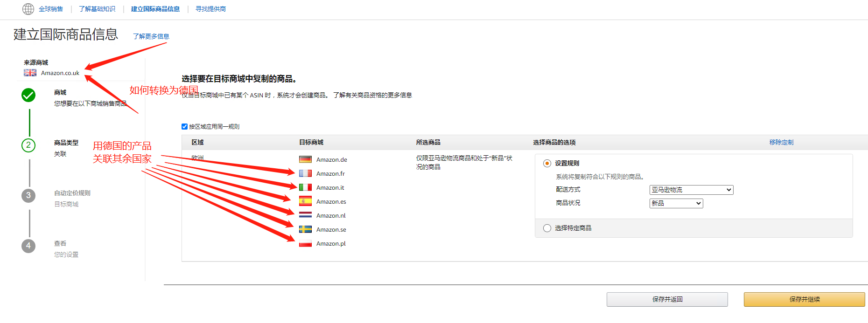Image resolution: width=868 pixels, height=323 pixels.
Task: Open the 寻找提供商 menu item
Action: (210, 9)
